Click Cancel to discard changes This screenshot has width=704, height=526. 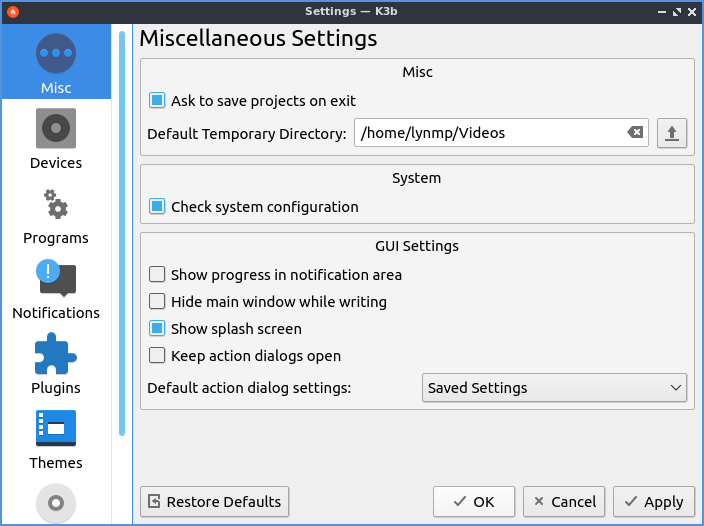click(x=564, y=502)
